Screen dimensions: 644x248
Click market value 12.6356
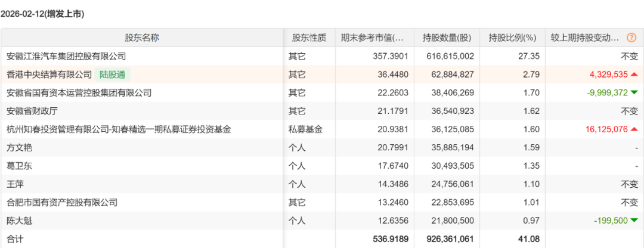394,221
